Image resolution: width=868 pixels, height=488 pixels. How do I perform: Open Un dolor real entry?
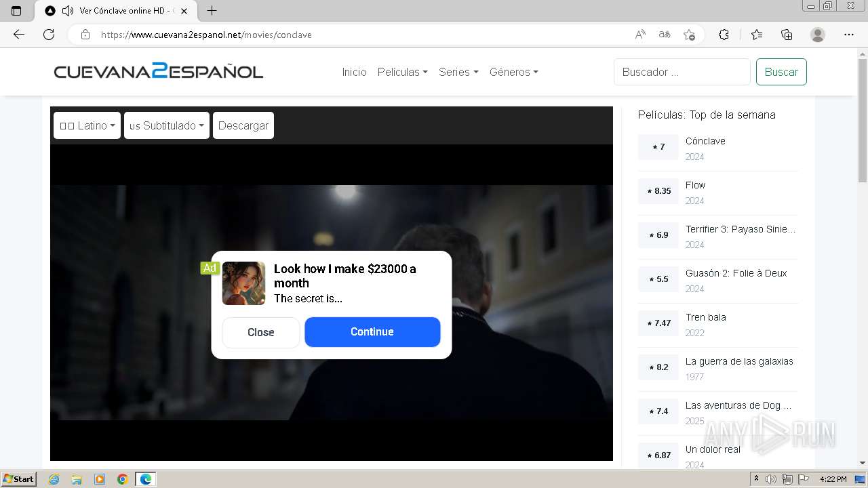coord(713,449)
